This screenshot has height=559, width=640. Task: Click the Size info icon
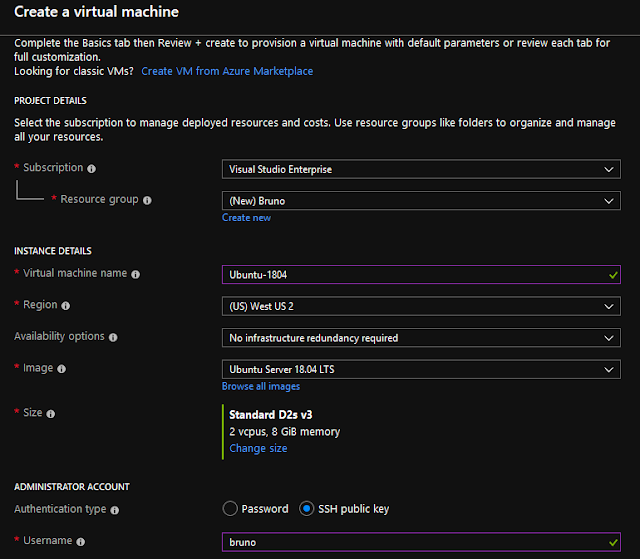[x=51, y=414]
